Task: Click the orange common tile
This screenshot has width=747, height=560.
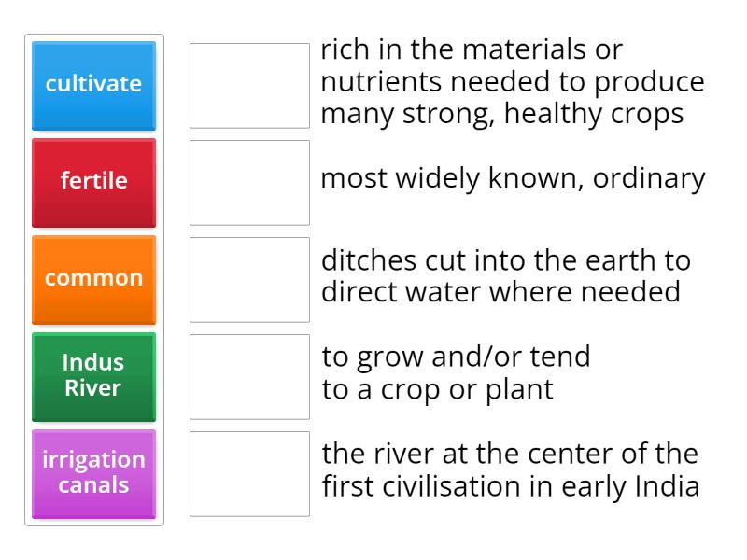Action: coord(93,277)
